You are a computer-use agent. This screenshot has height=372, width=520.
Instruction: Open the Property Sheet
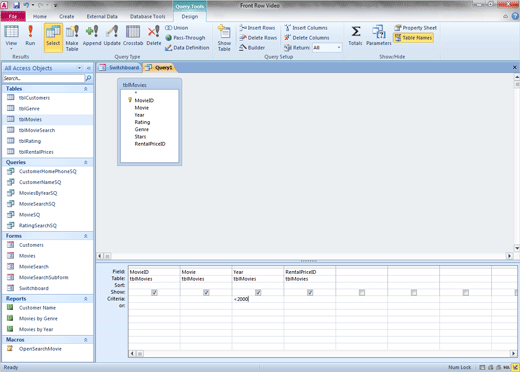click(415, 28)
